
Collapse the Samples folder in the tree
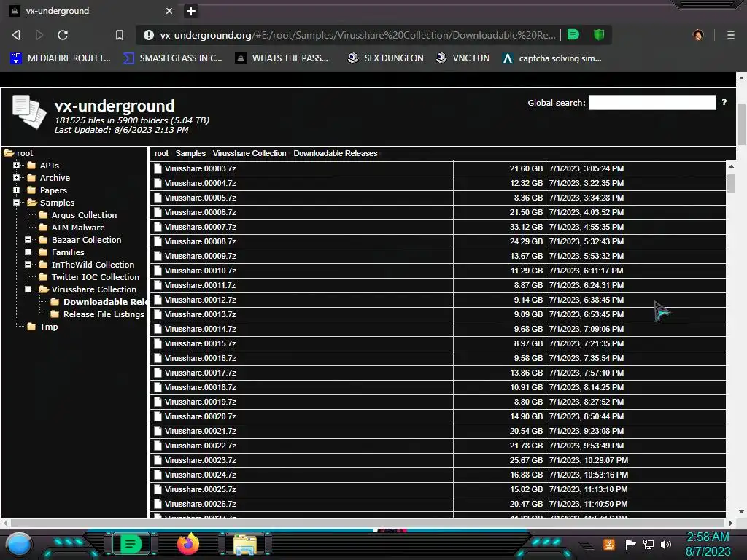pos(16,203)
